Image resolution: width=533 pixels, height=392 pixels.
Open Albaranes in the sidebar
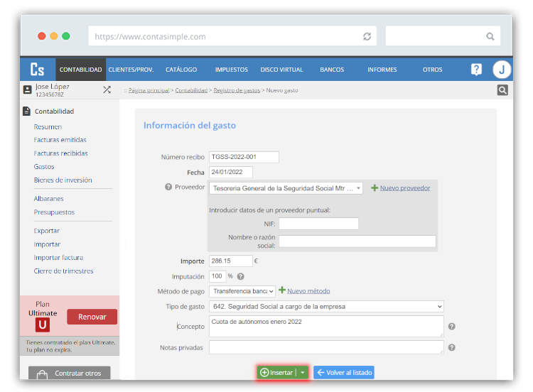click(48, 198)
